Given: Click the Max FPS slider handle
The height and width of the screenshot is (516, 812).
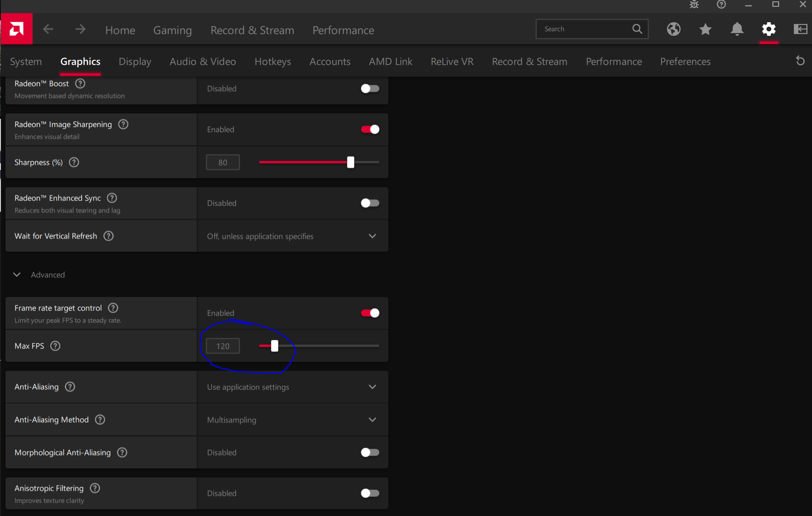Looking at the screenshot, I should pyautogui.click(x=275, y=346).
